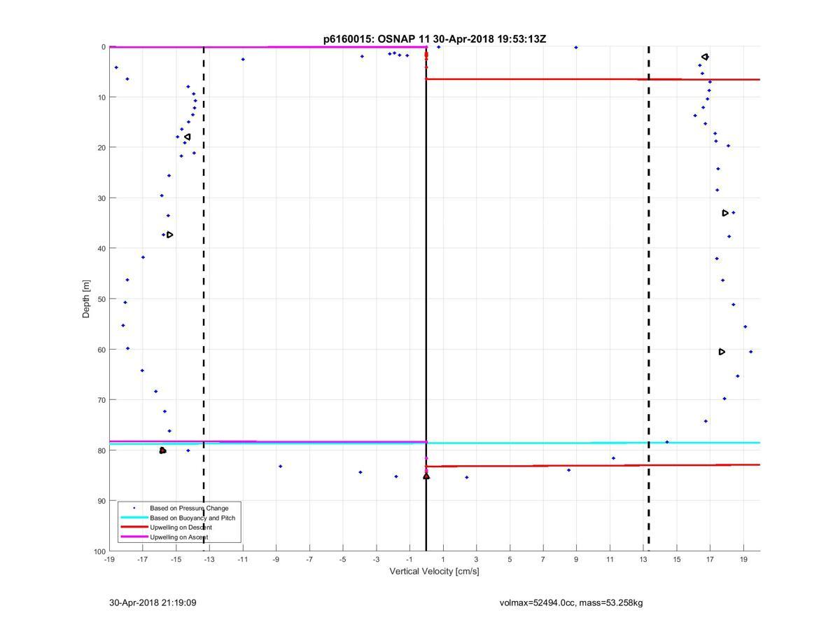This screenshot has width=840, height=620.
Task: Click depth tick label '100'
Action: (99, 551)
